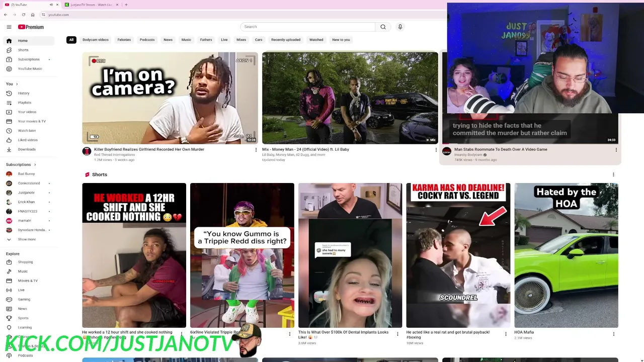This screenshot has height=362, width=644.
Task: Open Downloads
Action: [x=30, y=149]
